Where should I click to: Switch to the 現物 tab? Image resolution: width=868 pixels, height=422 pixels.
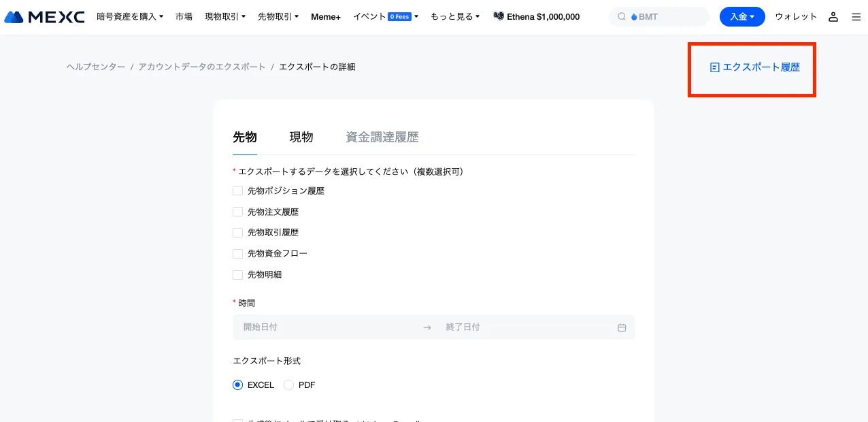pos(301,137)
